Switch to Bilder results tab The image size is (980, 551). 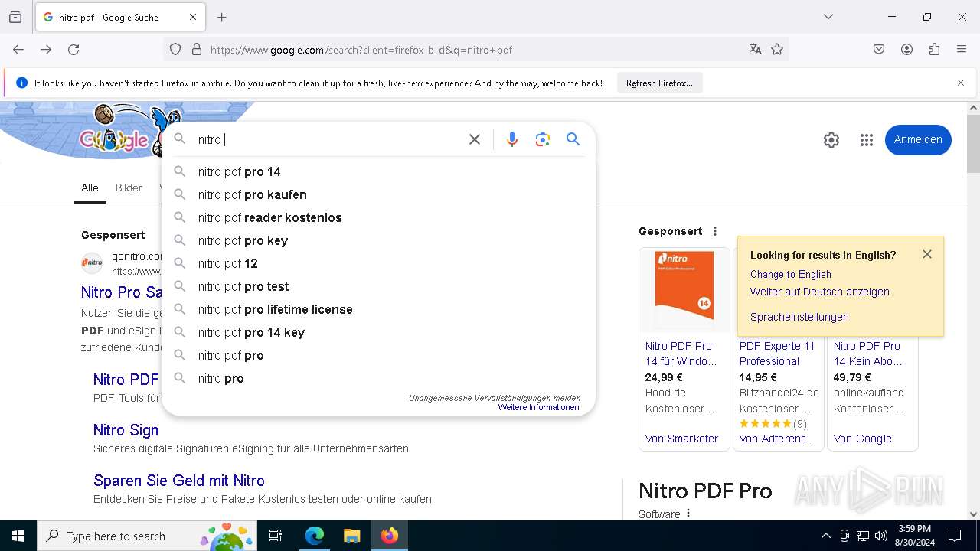129,187
